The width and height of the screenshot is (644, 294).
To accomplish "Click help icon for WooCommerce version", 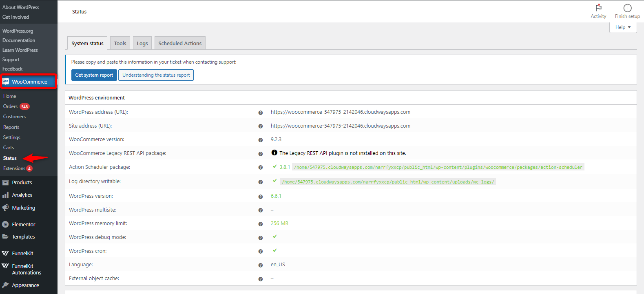I will (x=261, y=140).
